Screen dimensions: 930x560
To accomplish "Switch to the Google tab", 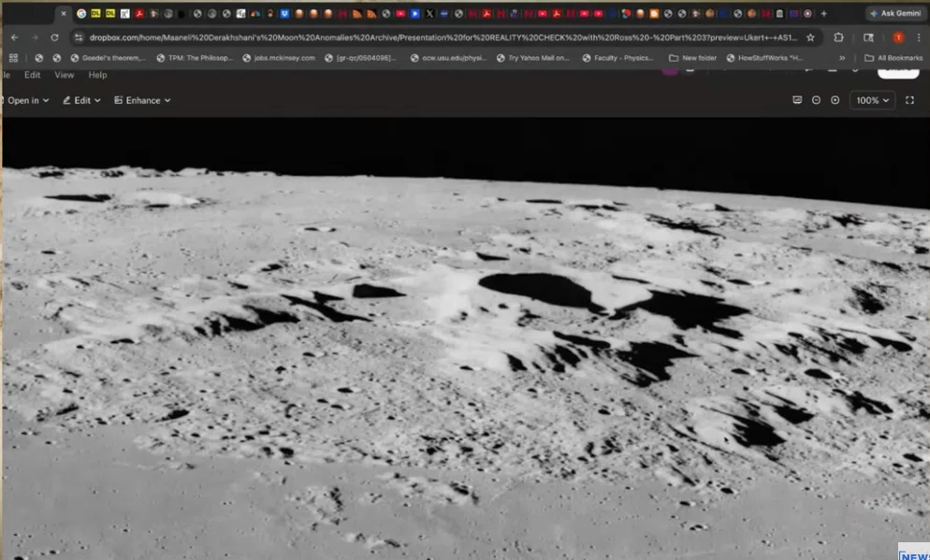I will (x=81, y=14).
